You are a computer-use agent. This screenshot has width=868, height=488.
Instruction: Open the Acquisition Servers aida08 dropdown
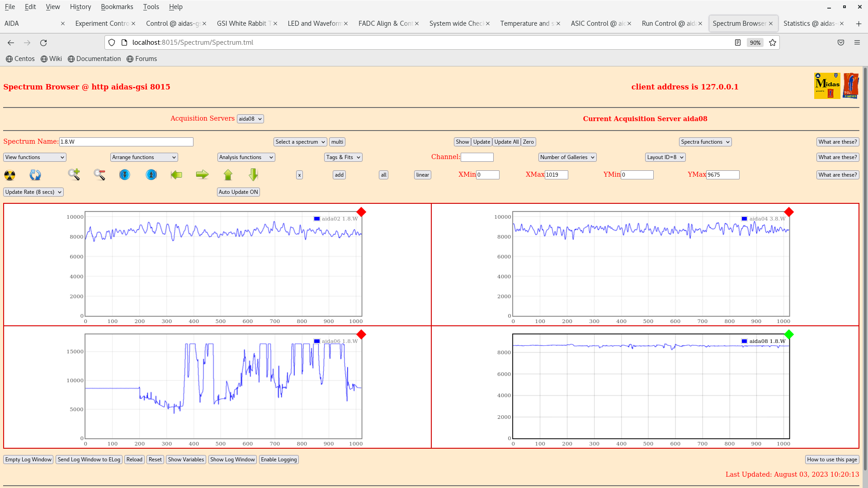pos(250,119)
